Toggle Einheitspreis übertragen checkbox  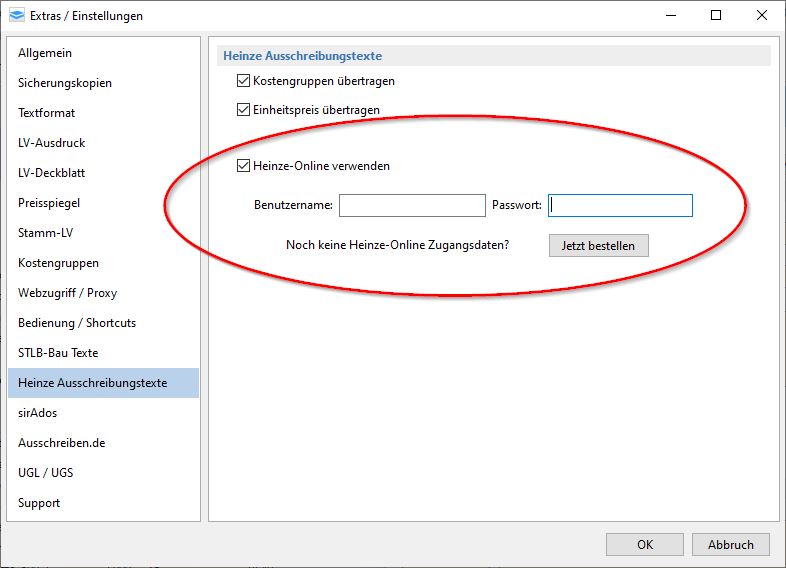tap(243, 109)
